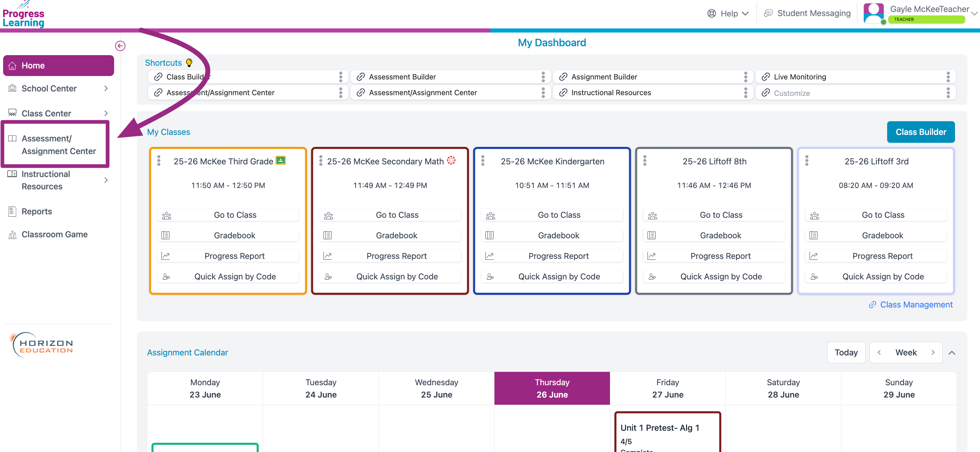Open options menu for Assessment Builder shortcut
Screen dimensions: 980x452
(x=543, y=77)
